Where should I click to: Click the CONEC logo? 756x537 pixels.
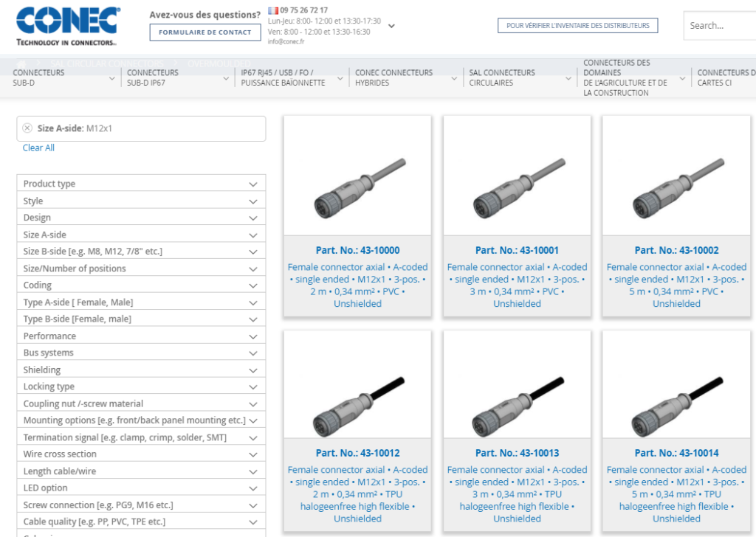point(67,25)
